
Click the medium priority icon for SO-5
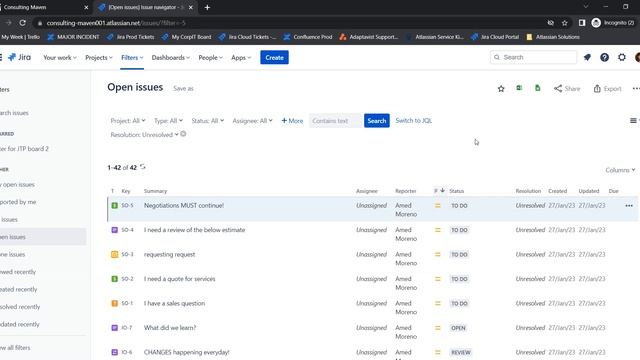coord(438,206)
